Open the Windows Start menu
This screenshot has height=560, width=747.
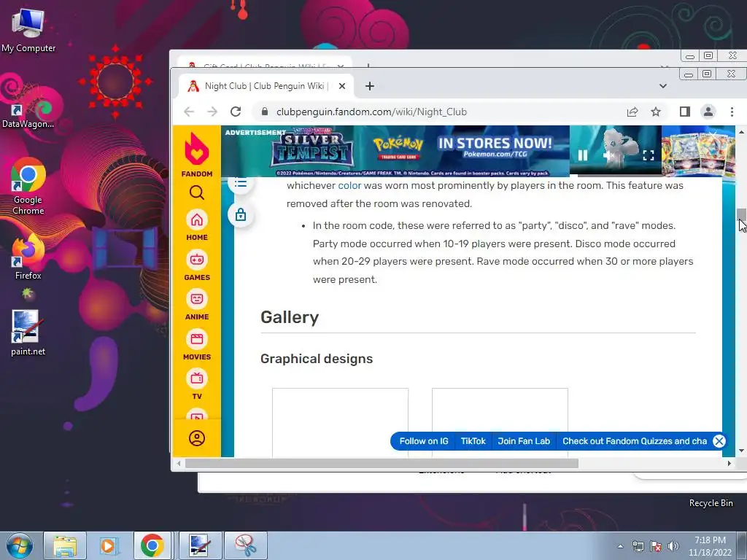(x=20, y=545)
